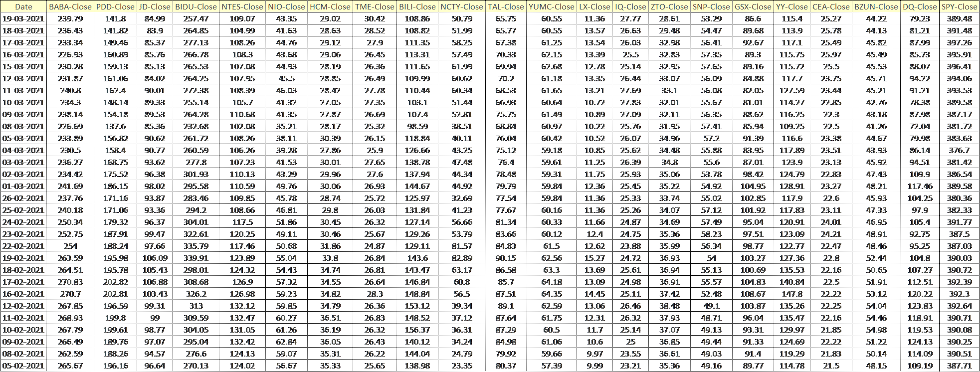
Task: Select the BZUN-Close column header
Action: click(x=877, y=6)
